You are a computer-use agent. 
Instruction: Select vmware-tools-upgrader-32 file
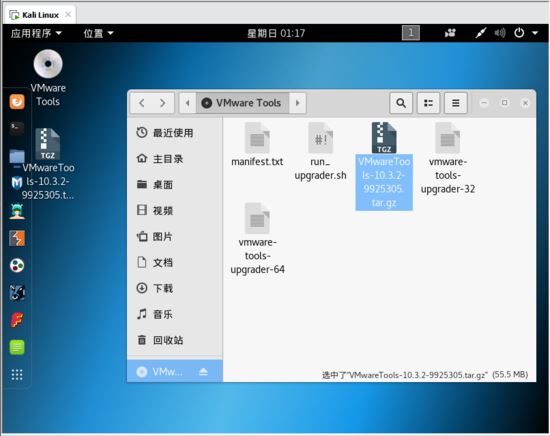pos(448,158)
